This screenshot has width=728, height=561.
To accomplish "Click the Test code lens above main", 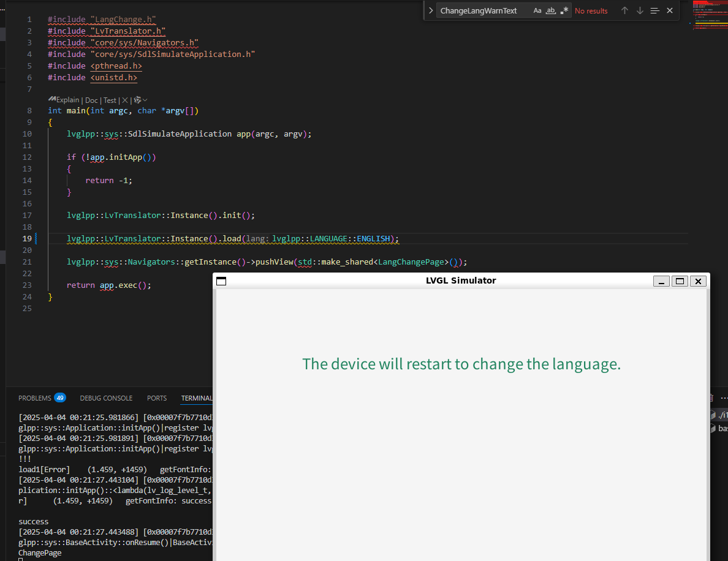I will (x=110, y=100).
